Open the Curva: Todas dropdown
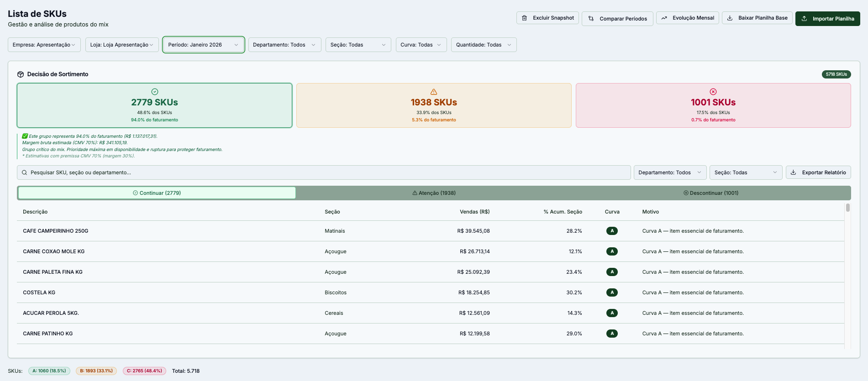Image resolution: width=868 pixels, height=381 pixels. pyautogui.click(x=421, y=45)
